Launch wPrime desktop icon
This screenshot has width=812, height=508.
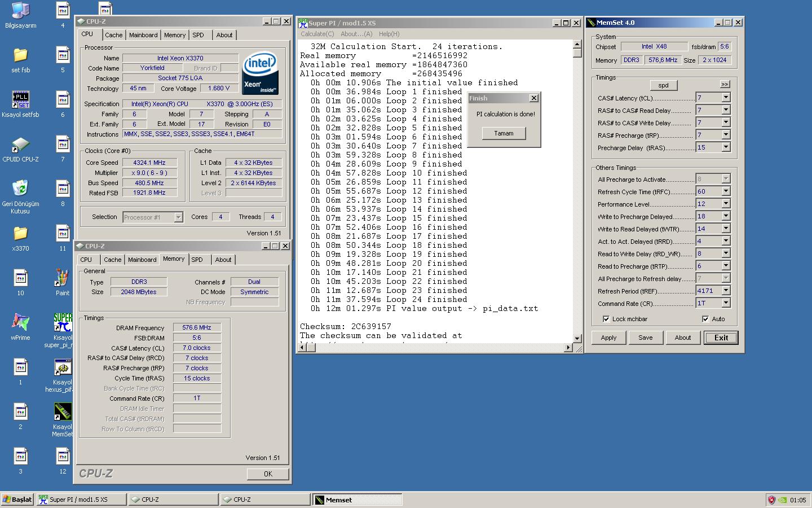pos(20,327)
